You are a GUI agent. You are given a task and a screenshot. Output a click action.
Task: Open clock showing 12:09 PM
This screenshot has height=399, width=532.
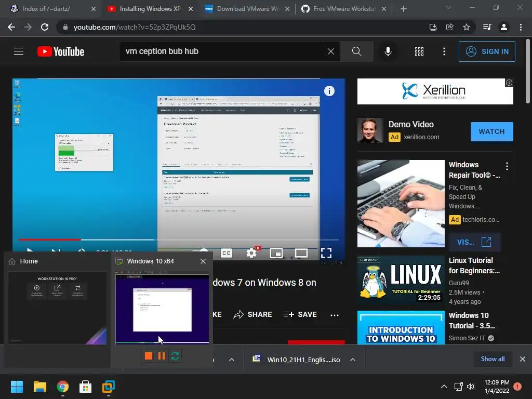point(497,387)
